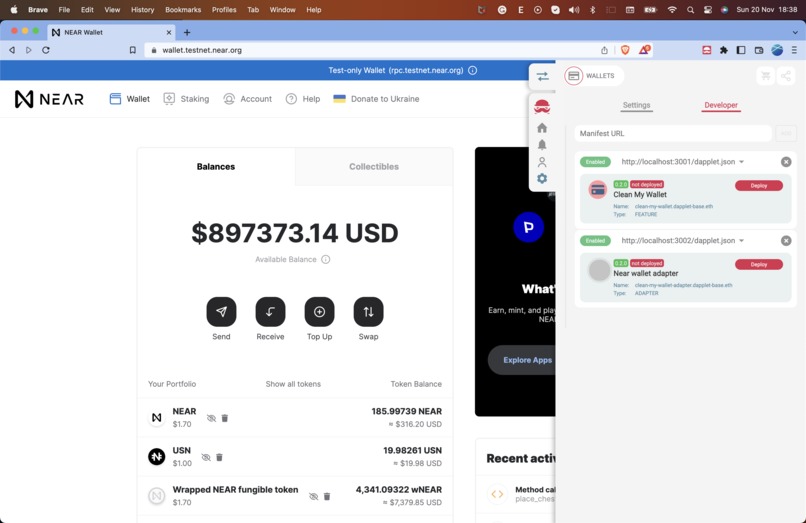Click the overlay share icon
The height and width of the screenshot is (523, 806).
tap(786, 76)
